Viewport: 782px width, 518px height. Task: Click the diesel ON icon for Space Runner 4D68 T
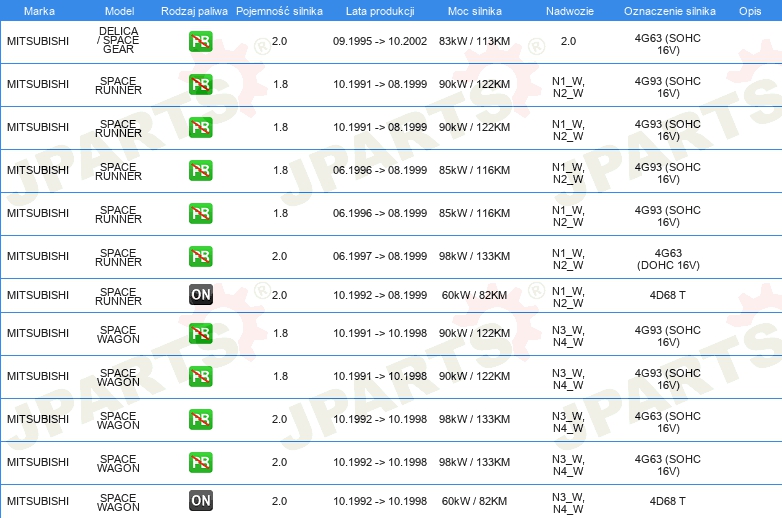(200, 295)
